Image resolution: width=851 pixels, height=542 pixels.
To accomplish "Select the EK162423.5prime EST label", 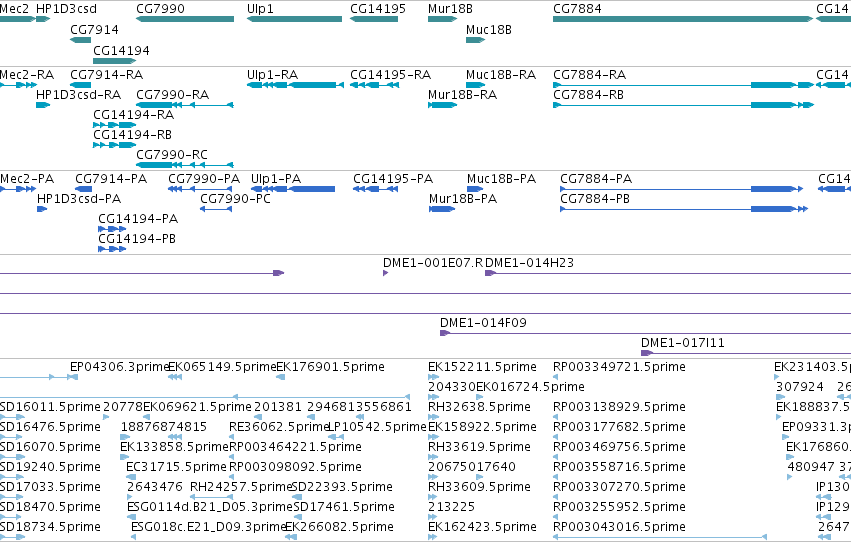I will [482, 527].
